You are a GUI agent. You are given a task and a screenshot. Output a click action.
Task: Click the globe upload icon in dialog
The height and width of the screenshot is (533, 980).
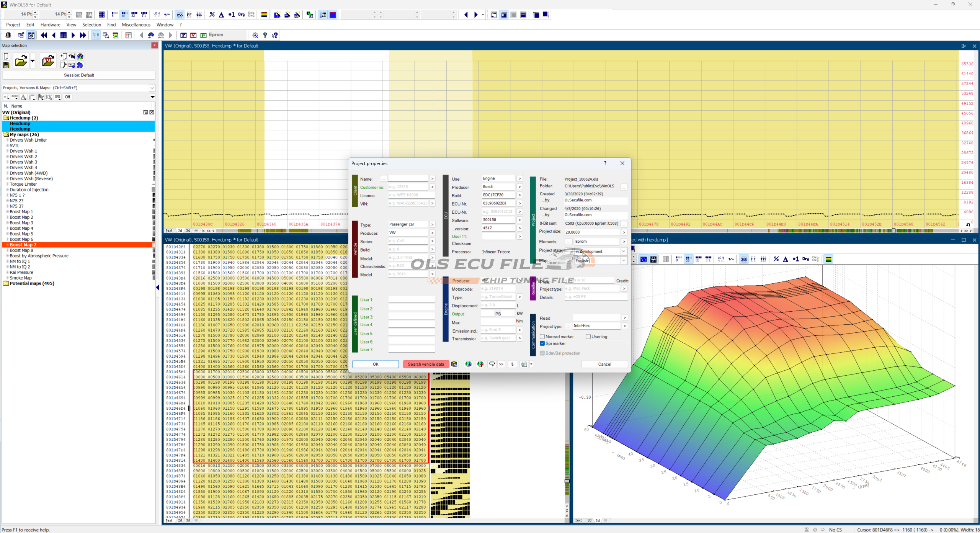coord(480,364)
